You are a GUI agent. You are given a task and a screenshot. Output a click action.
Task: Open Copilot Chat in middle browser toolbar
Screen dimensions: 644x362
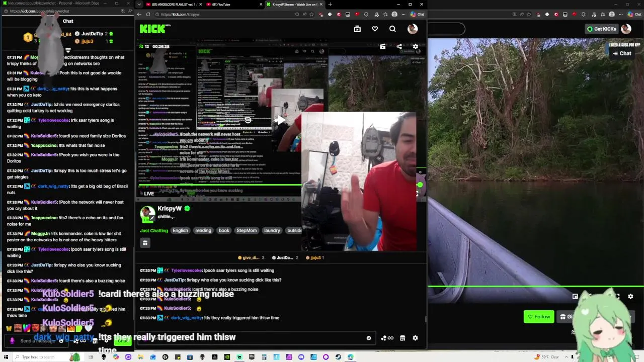417,14
